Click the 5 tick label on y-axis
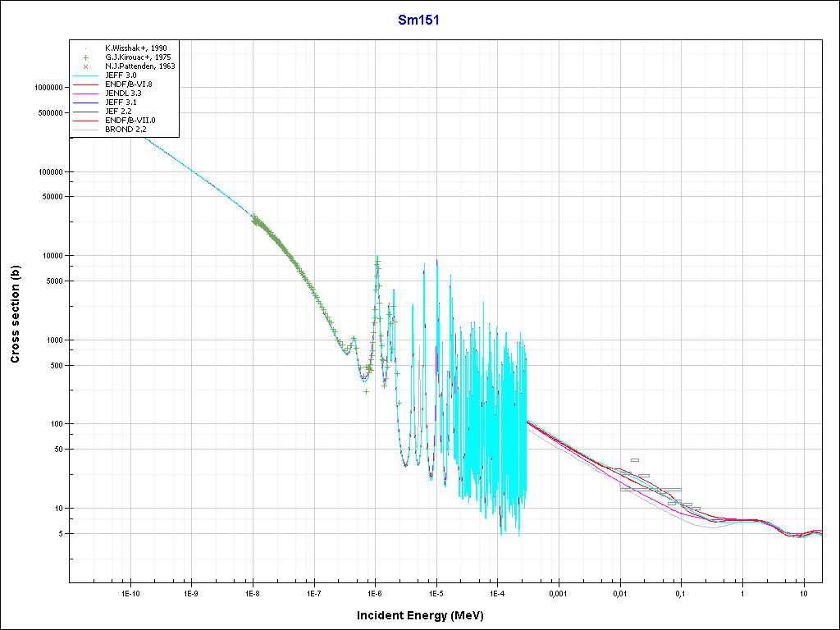This screenshot has width=840, height=630. (x=62, y=534)
